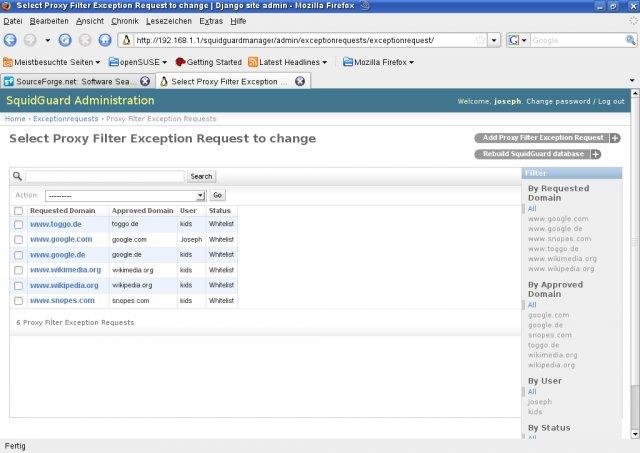Open the list all tabs arrow

click(x=632, y=80)
